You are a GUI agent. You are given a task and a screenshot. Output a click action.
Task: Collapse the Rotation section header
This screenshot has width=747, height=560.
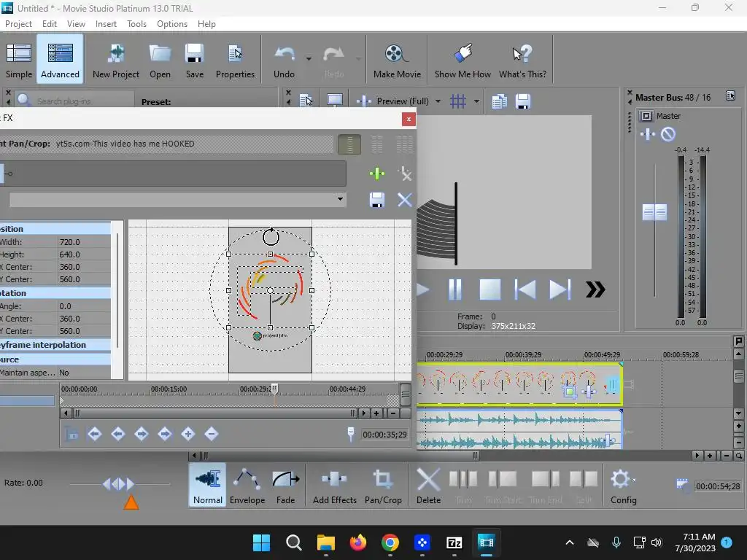tap(55, 293)
